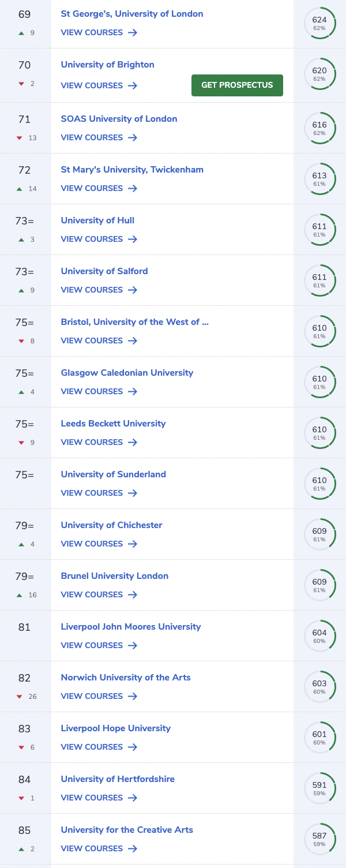Click the arrow icon under University of Hull

133,240
